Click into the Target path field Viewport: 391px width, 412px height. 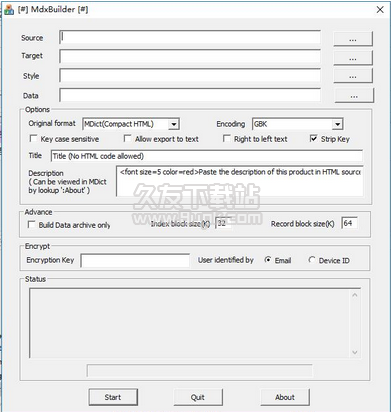pyautogui.click(x=190, y=56)
